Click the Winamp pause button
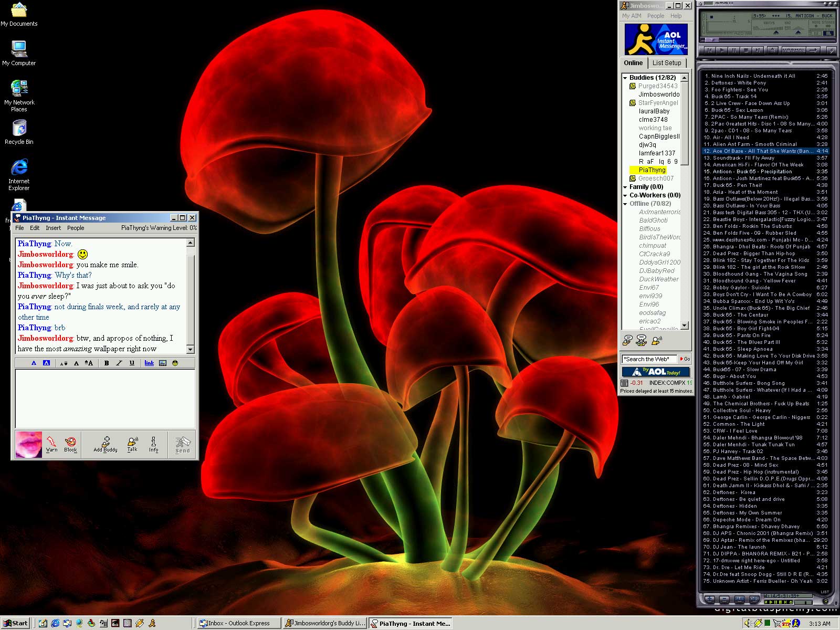The height and width of the screenshot is (630, 840). (x=733, y=50)
